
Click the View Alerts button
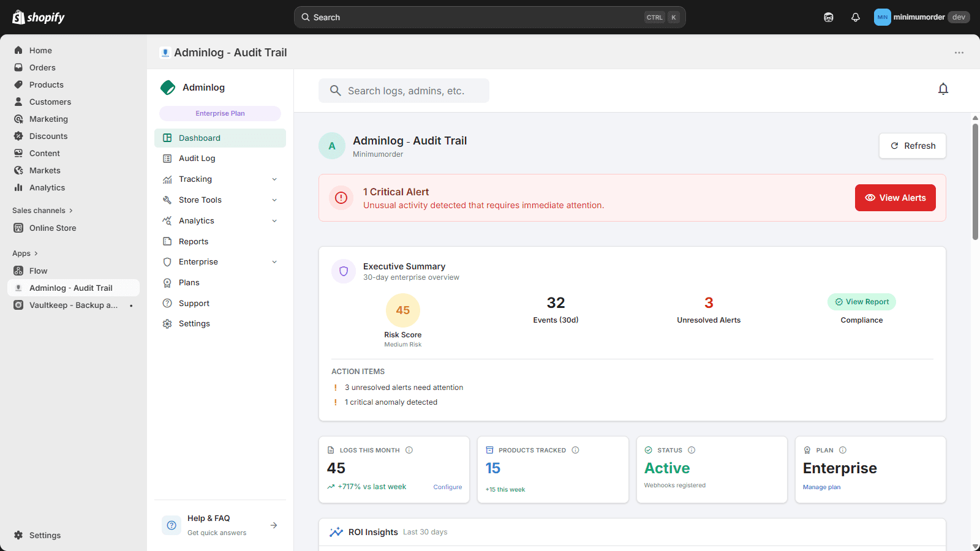[895, 198]
